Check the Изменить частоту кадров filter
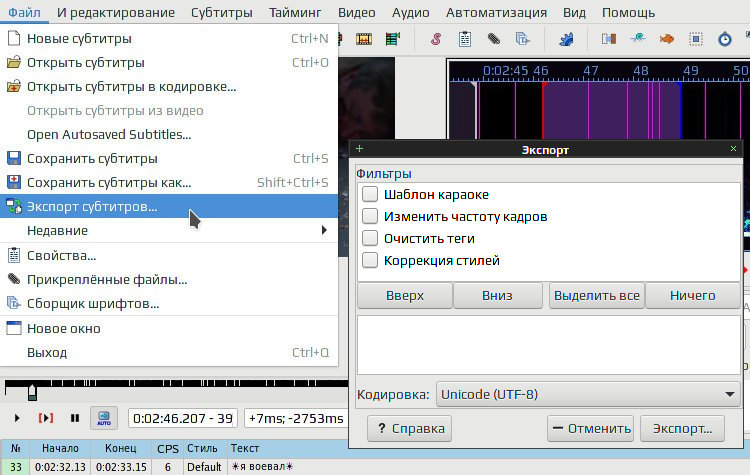The image size is (750, 475). [x=370, y=216]
